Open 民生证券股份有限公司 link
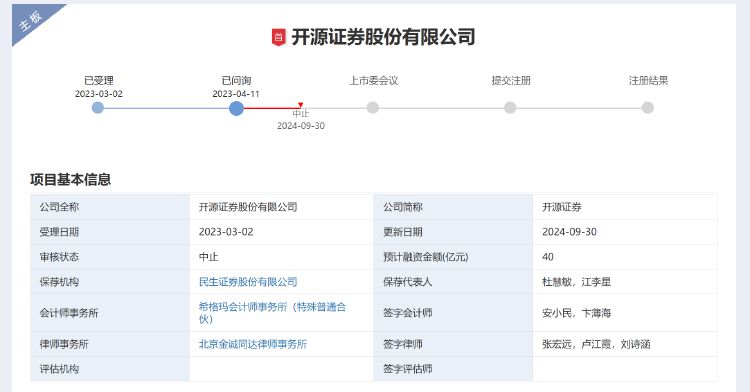The image size is (750, 392). click(x=248, y=282)
